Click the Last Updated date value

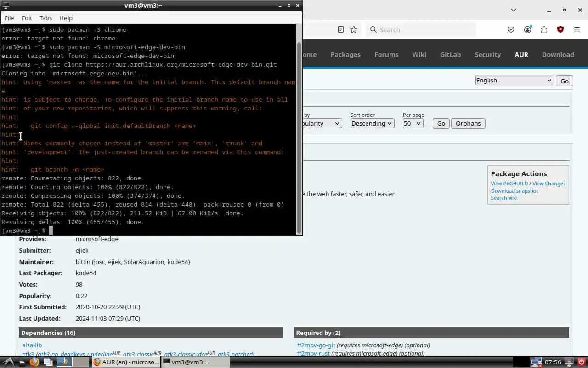(x=108, y=318)
